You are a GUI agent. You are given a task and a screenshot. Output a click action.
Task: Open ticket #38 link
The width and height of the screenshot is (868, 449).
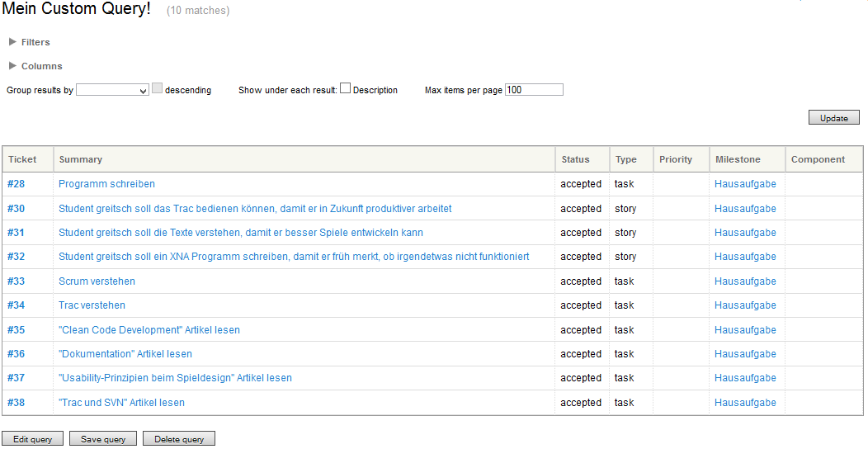click(17, 403)
